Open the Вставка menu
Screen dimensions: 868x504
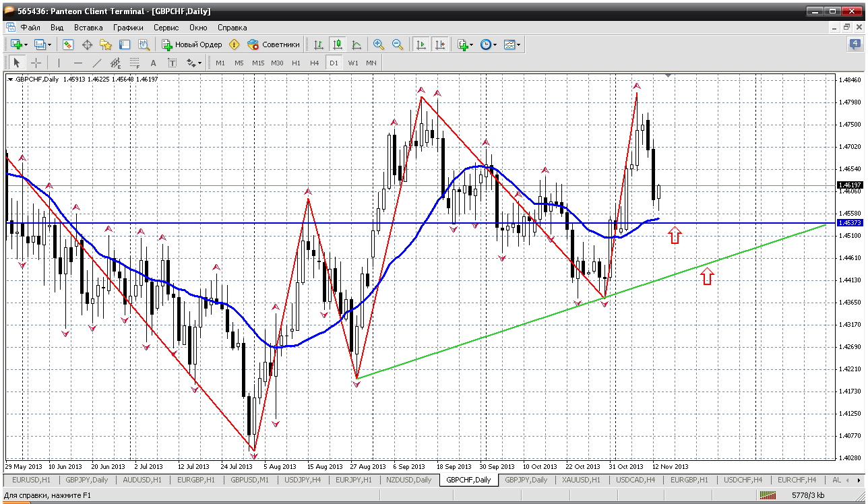point(88,28)
